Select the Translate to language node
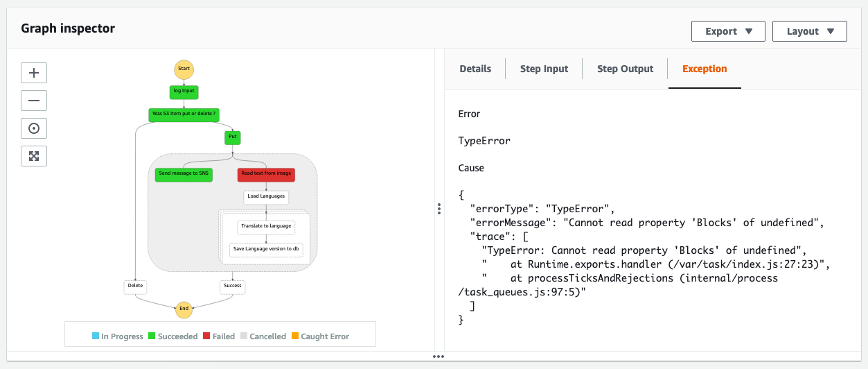Image resolution: width=868 pixels, height=369 pixels. point(266,227)
